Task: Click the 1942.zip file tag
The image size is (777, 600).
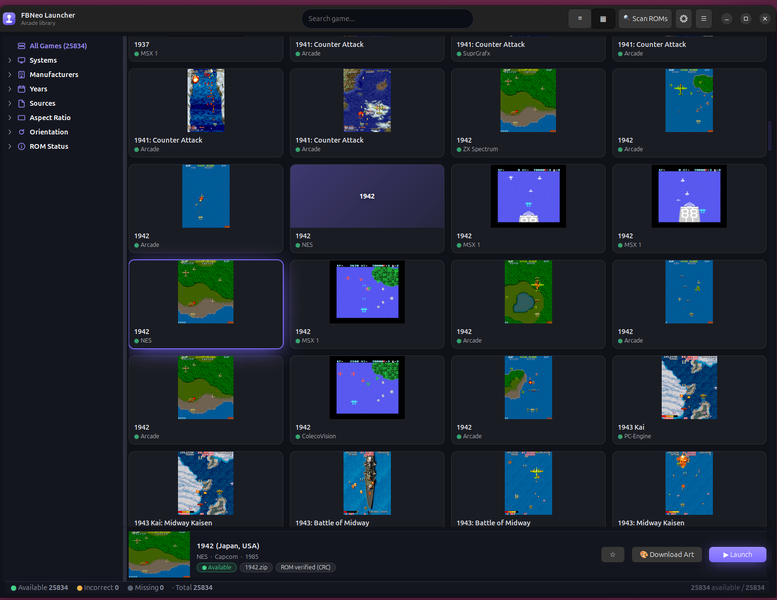Action: 256,568
